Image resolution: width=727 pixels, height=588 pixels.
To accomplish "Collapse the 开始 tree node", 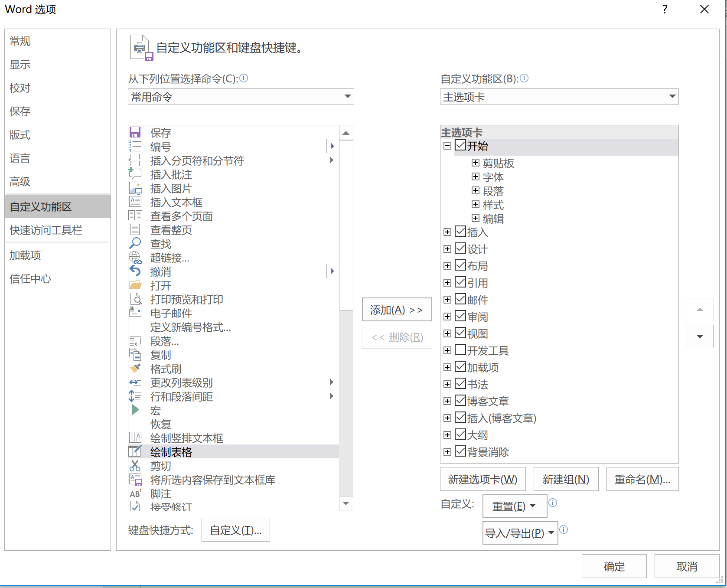I will point(447,146).
